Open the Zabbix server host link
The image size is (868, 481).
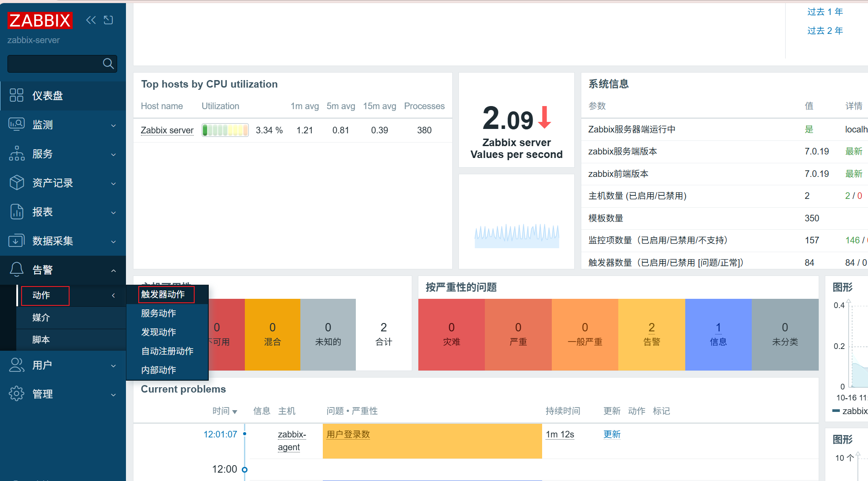click(167, 130)
